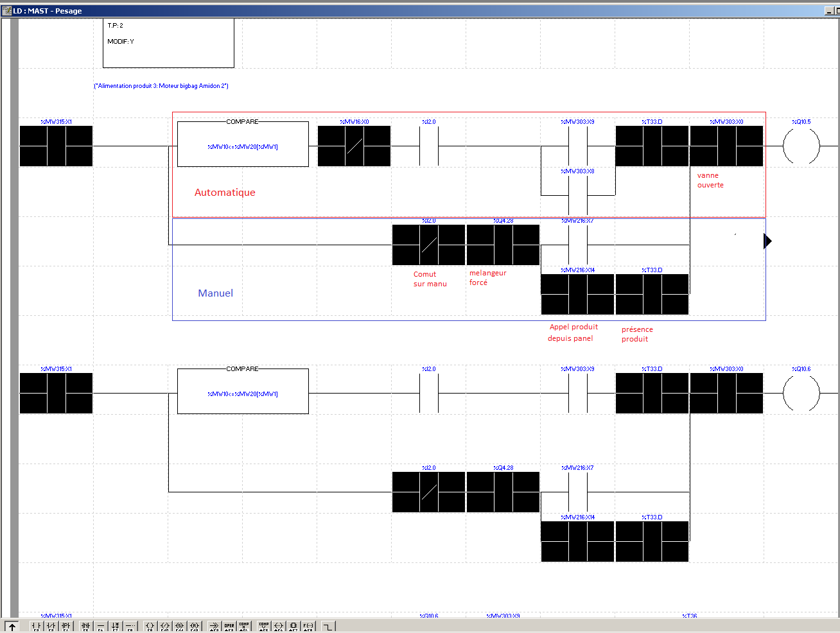Select the %Q10.6 output coil
The image size is (840, 633).
[x=801, y=393]
